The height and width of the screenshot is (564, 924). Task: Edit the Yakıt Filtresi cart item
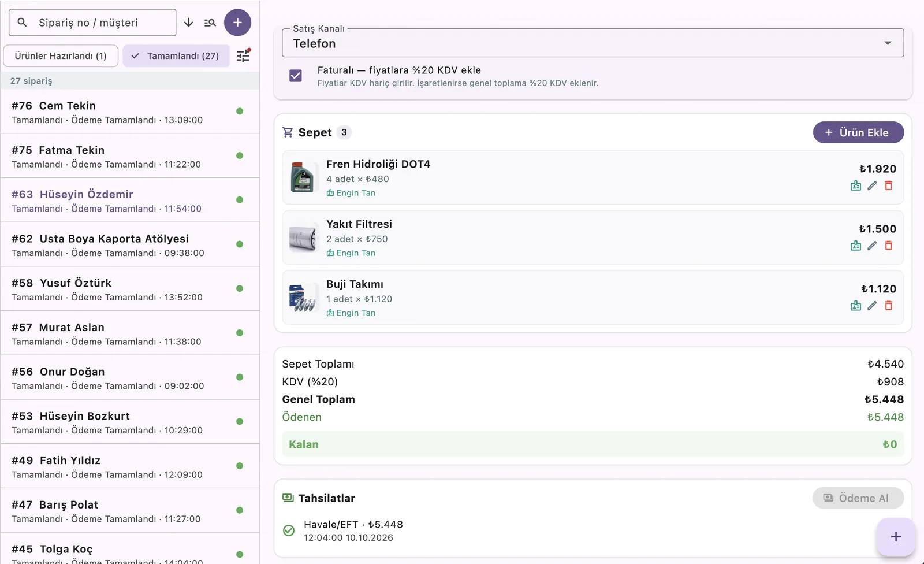pos(872,246)
